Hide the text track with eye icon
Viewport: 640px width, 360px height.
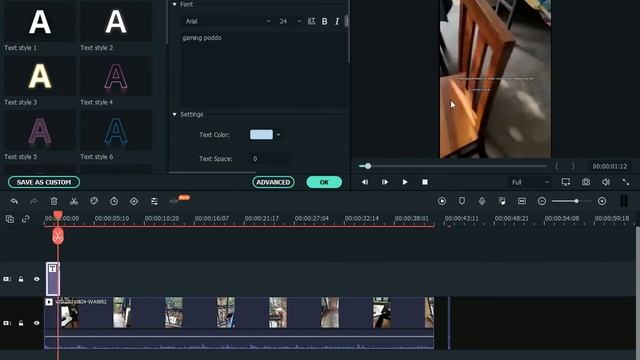[37, 279]
